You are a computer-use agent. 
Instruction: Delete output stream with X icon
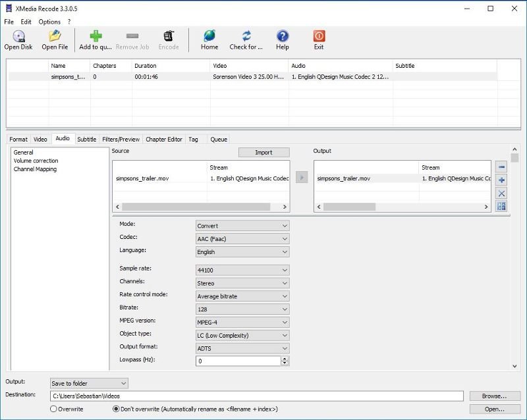coord(501,193)
